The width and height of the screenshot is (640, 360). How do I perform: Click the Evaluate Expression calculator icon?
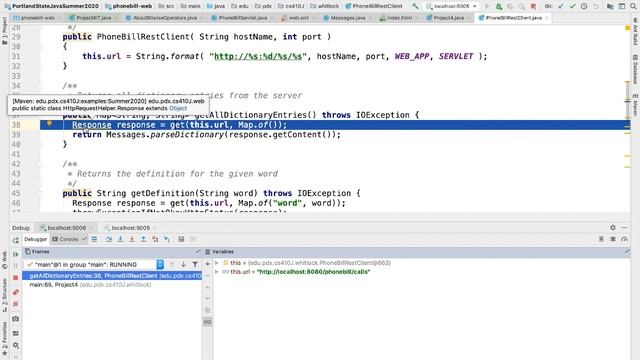[181, 239]
